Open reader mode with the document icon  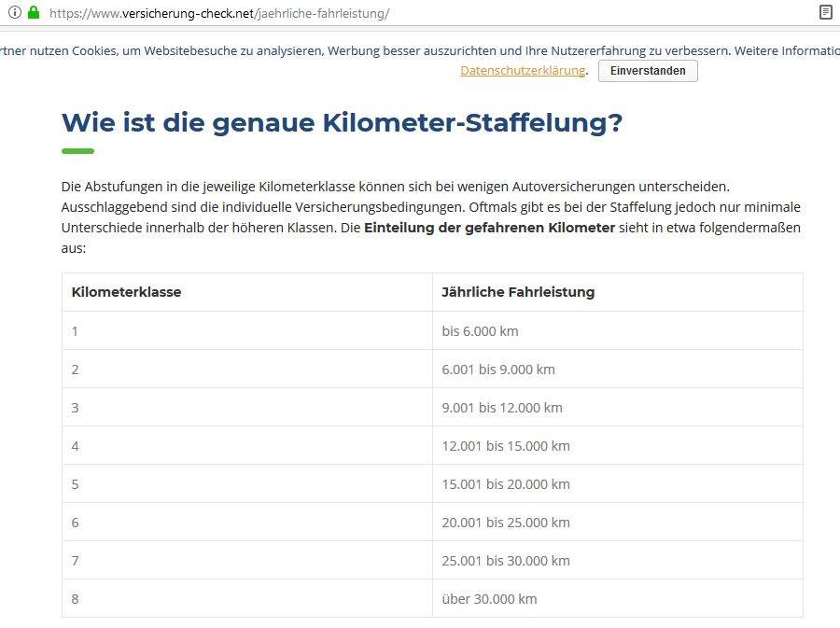824,13
